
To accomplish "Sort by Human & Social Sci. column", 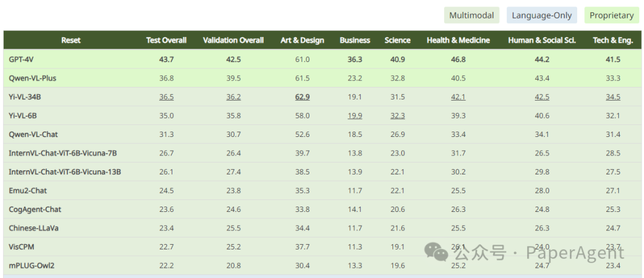I will point(542,40).
